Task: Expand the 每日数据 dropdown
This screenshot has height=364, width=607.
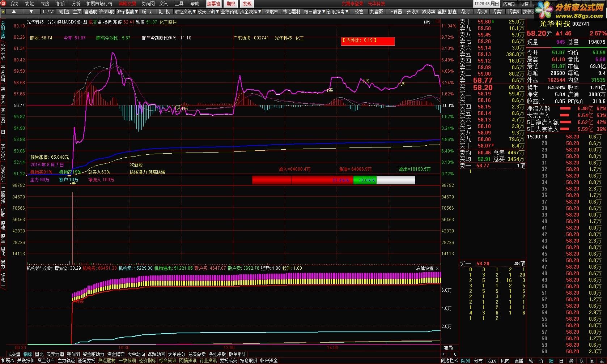Action: point(314,12)
